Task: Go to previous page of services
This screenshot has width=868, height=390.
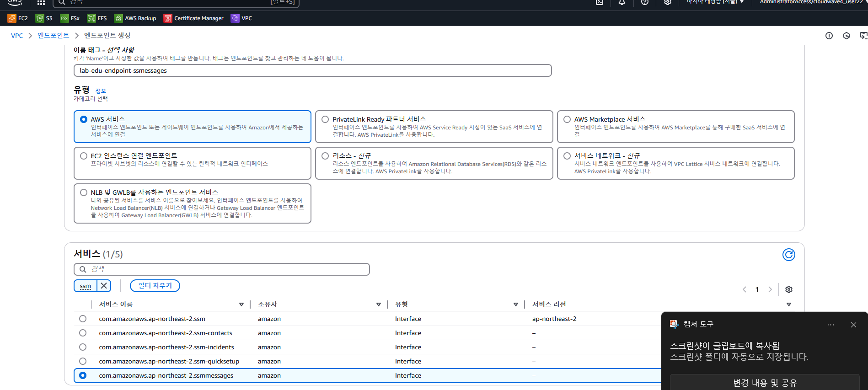Action: coord(745,289)
